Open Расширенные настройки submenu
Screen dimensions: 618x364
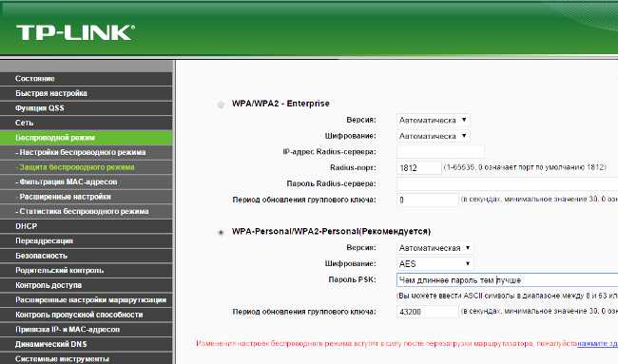click(86, 197)
